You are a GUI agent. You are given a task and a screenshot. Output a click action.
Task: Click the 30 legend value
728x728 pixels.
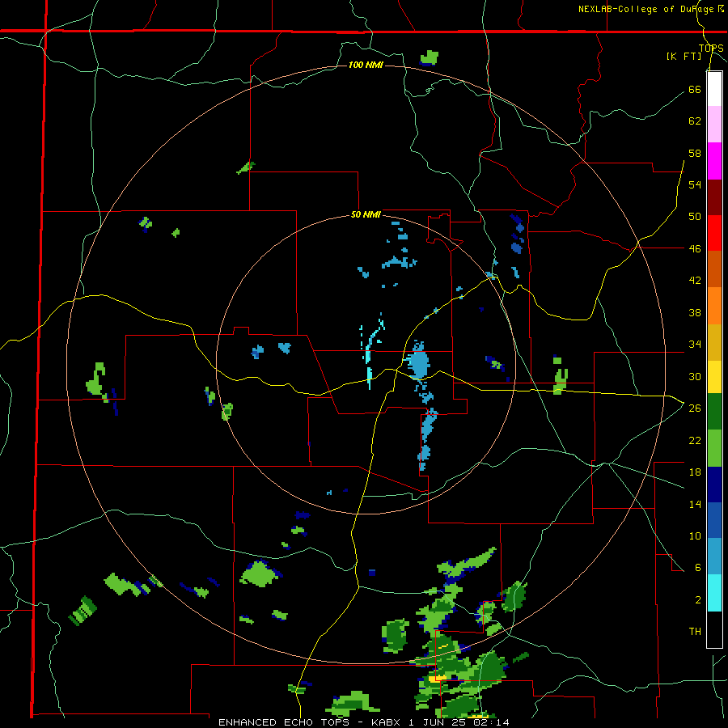(695, 376)
